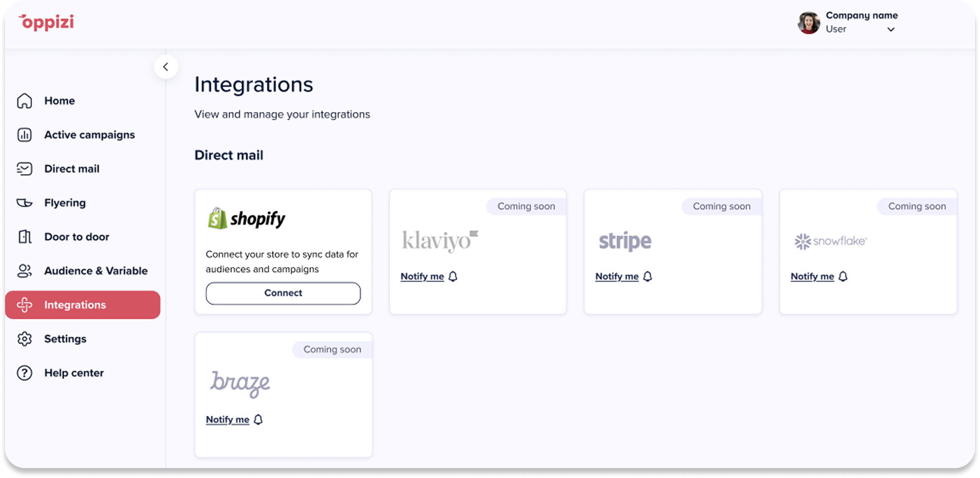
Task: Click Notify me link for Klaviyo
Action: (x=422, y=276)
